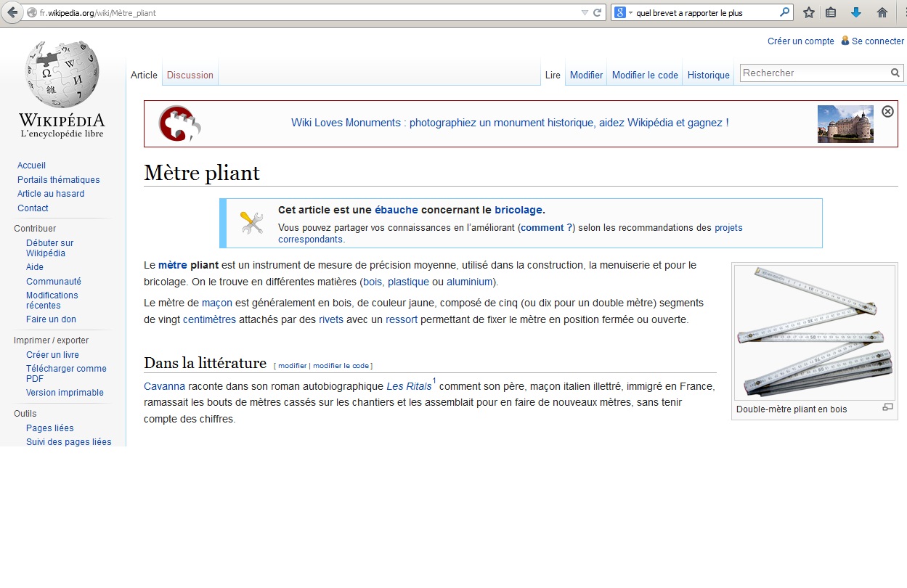
Task: Click the Wiki Loves Monuments puzzle logo
Action: pyautogui.click(x=179, y=123)
